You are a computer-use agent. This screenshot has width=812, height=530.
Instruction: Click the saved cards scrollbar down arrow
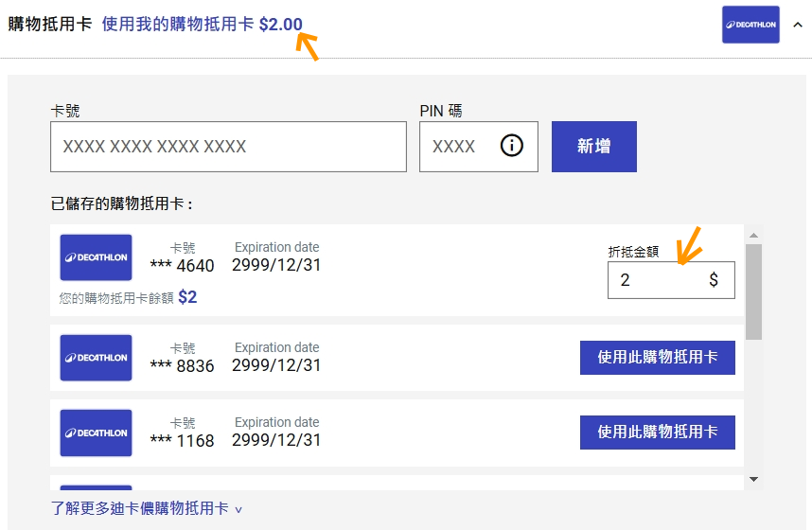coord(754,479)
